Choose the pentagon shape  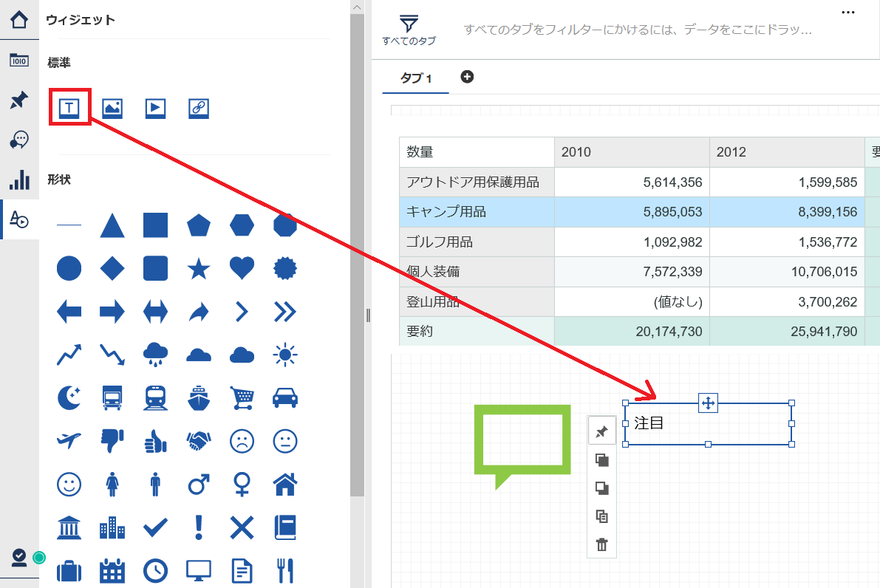click(x=199, y=225)
